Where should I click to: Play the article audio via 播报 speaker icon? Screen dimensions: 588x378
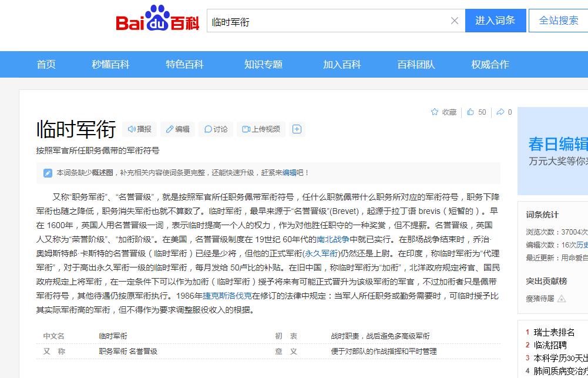(x=130, y=129)
